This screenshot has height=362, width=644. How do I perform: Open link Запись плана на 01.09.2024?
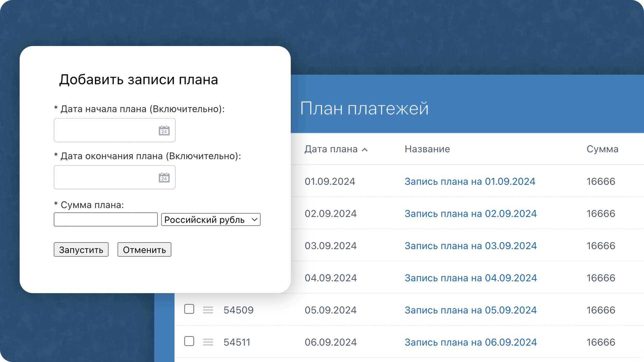coord(470,181)
